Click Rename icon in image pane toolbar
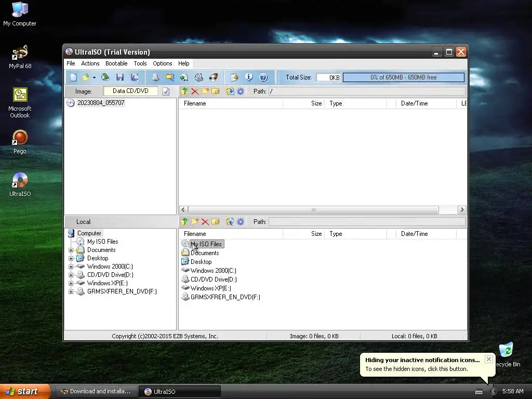Viewport: 532px width, 399px height. [216, 91]
